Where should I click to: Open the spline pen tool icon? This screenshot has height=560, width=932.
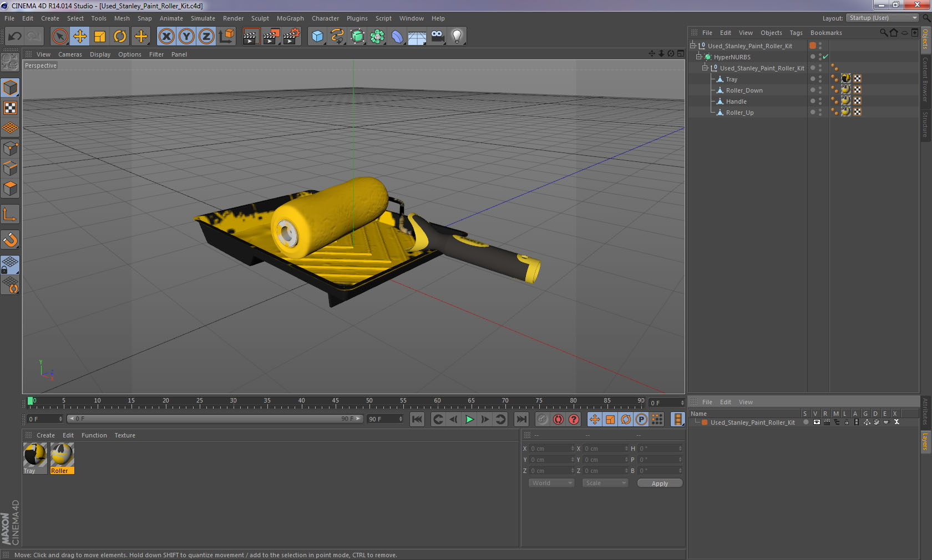click(x=337, y=37)
